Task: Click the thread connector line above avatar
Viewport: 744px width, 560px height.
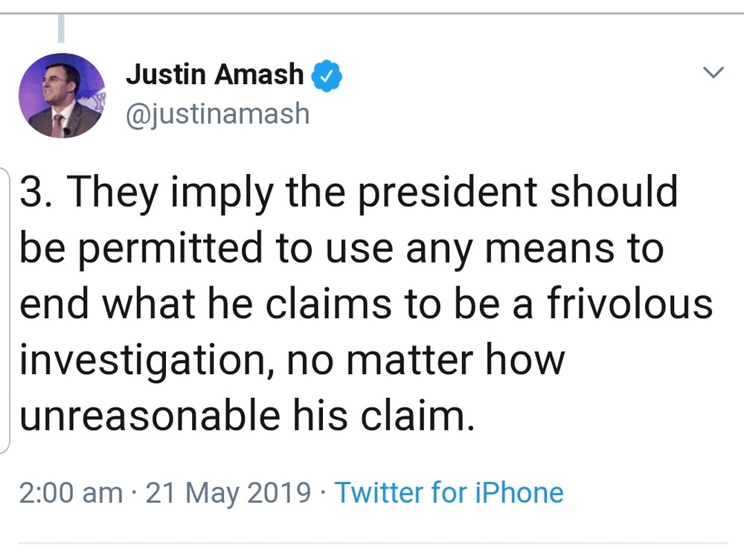Action: click(x=61, y=28)
